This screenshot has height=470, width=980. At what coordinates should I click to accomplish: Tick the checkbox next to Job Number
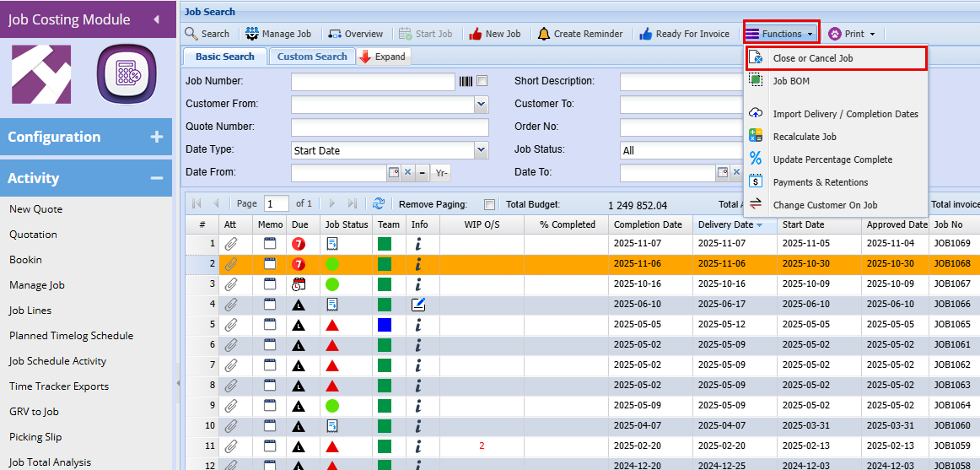482,81
